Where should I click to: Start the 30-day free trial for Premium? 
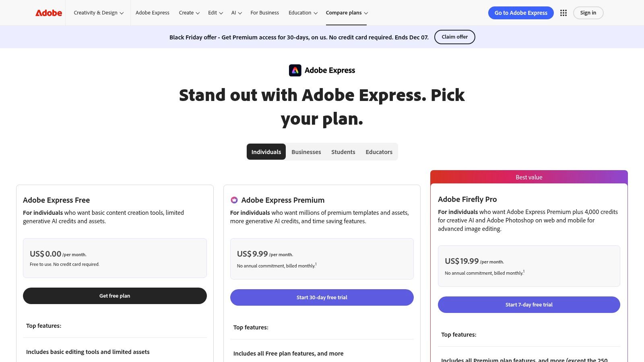pyautogui.click(x=322, y=297)
